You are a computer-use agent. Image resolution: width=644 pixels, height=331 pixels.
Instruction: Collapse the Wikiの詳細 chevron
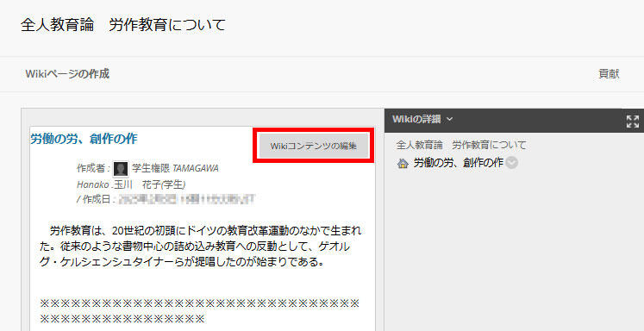[449, 120]
